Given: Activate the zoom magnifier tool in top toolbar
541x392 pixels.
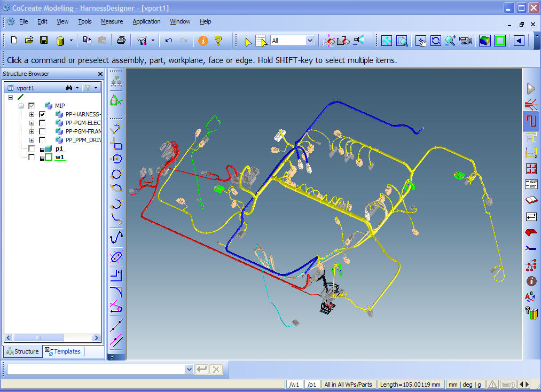Looking at the screenshot, I should [x=450, y=40].
